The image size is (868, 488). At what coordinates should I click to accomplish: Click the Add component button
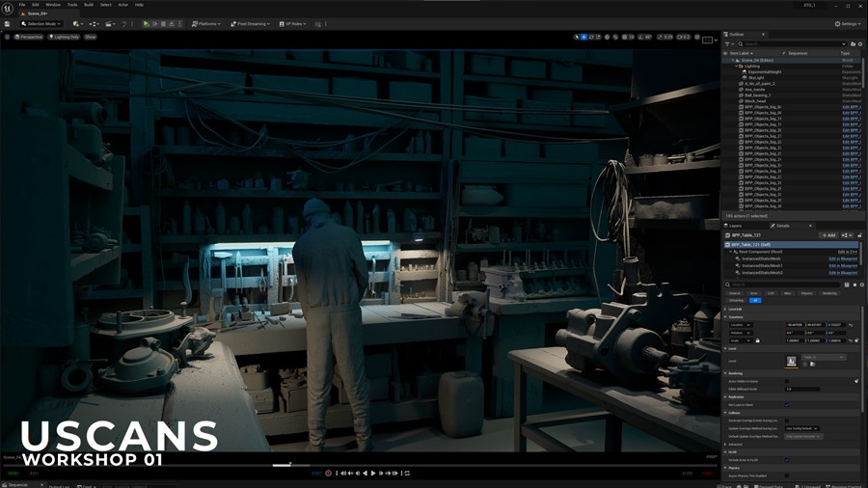point(828,235)
